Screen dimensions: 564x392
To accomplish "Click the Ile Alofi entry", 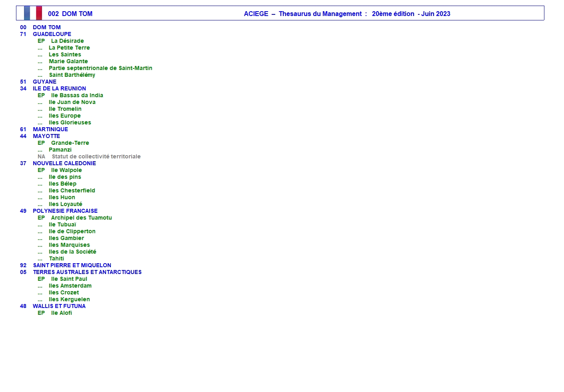I will point(62,313).
